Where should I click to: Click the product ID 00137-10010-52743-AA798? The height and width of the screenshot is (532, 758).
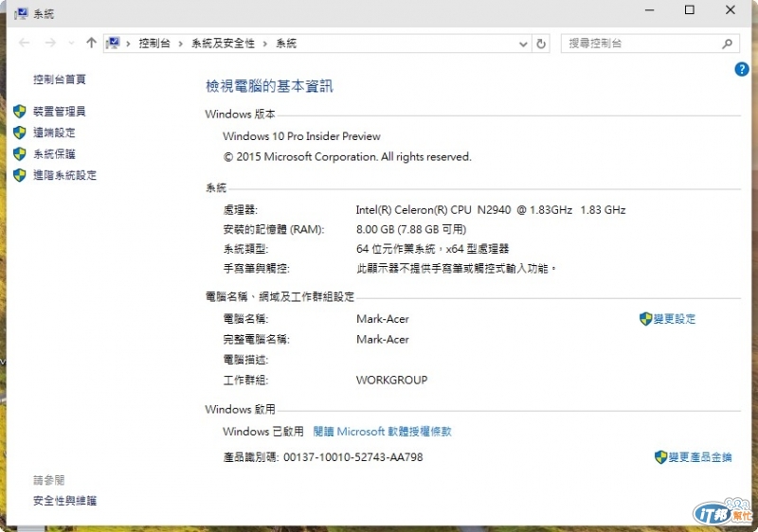(352, 457)
